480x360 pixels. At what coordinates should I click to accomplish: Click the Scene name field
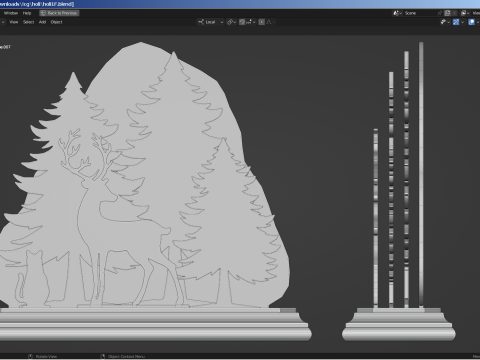(419, 13)
